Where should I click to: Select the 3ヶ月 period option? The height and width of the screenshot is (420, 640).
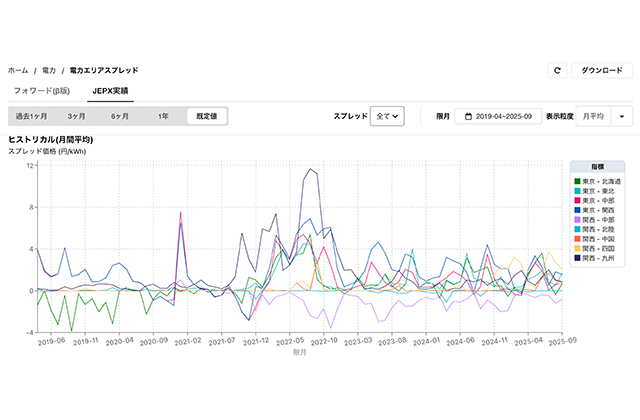77,116
